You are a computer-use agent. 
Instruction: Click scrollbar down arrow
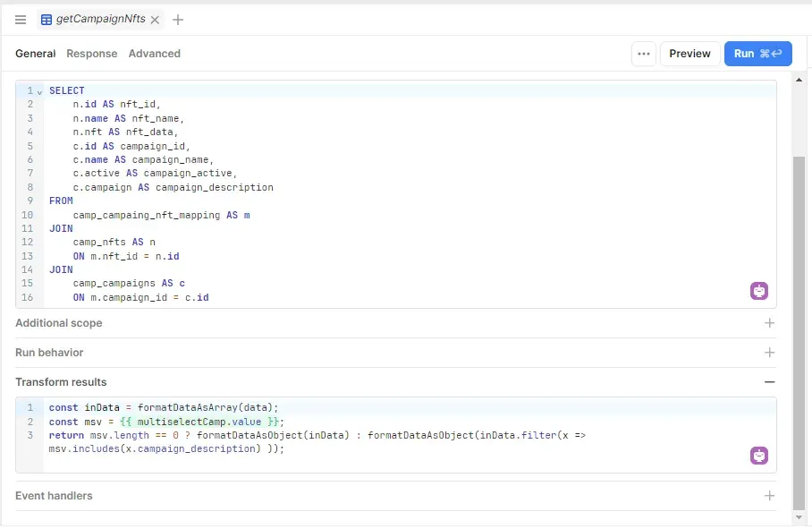(799, 517)
